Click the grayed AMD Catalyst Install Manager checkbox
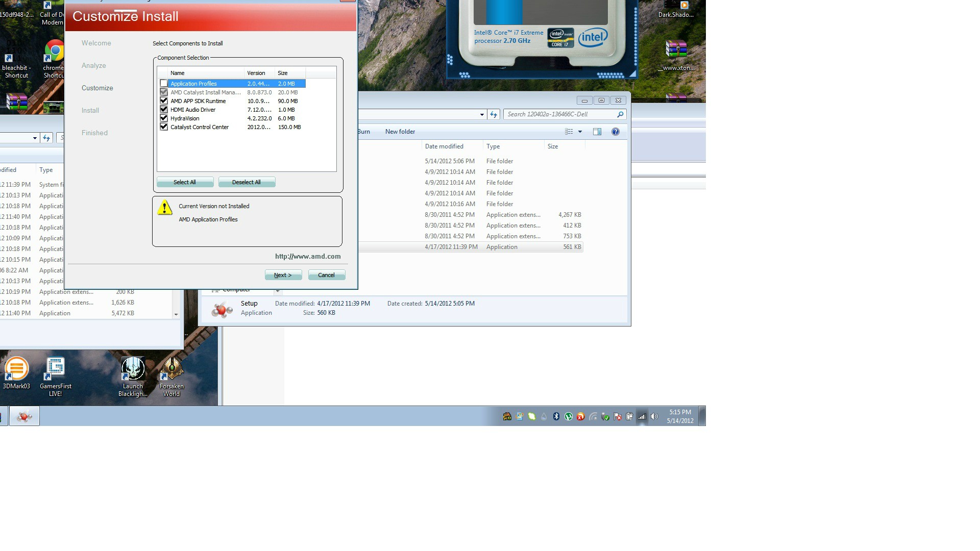Screen dimensions: 980x551 (164, 92)
